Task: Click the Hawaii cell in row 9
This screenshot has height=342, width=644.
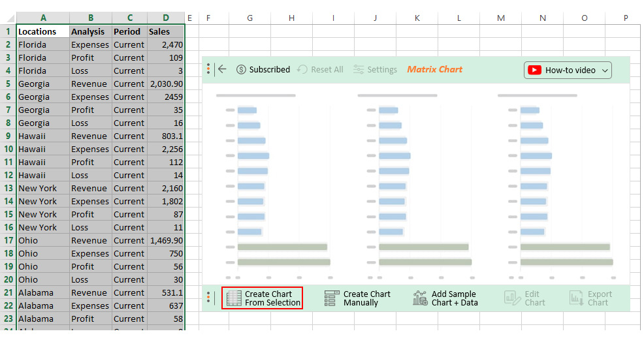Action: [43, 136]
